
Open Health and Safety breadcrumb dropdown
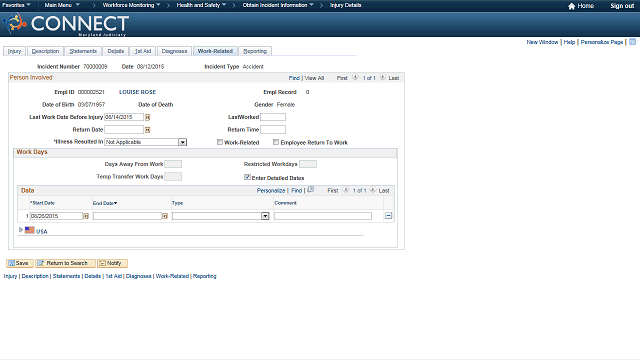point(201,5)
